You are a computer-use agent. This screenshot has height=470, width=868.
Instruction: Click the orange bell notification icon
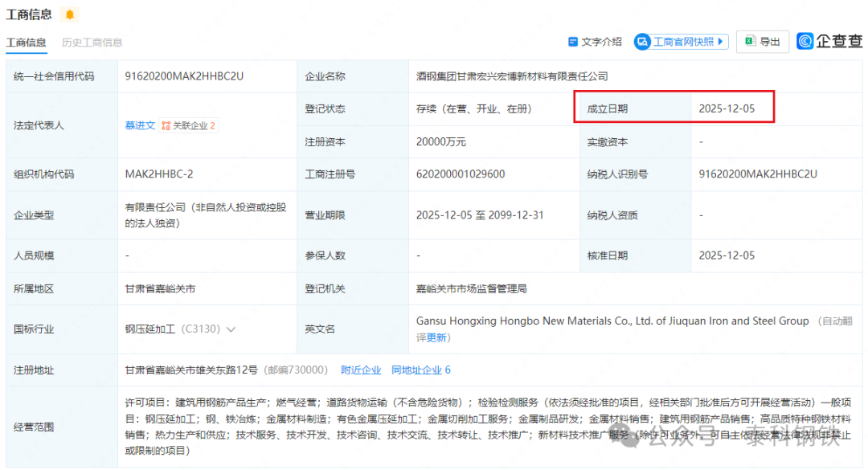(70, 14)
